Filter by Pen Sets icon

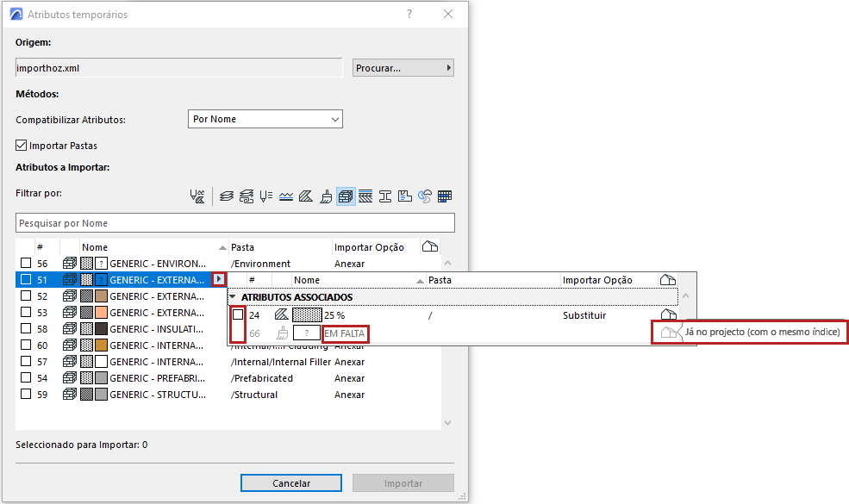click(265, 196)
